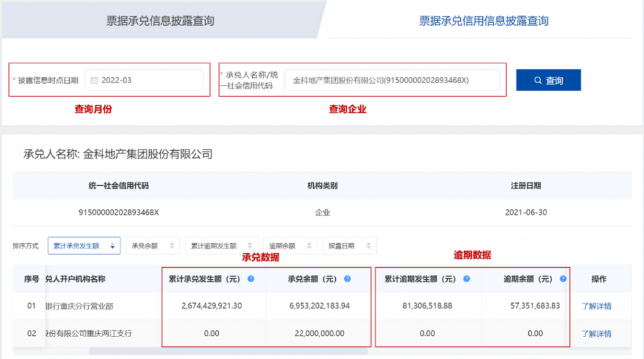This screenshot has width=644, height=359.
Task: Click the registration date 2021-06-30
Action: coord(526,213)
